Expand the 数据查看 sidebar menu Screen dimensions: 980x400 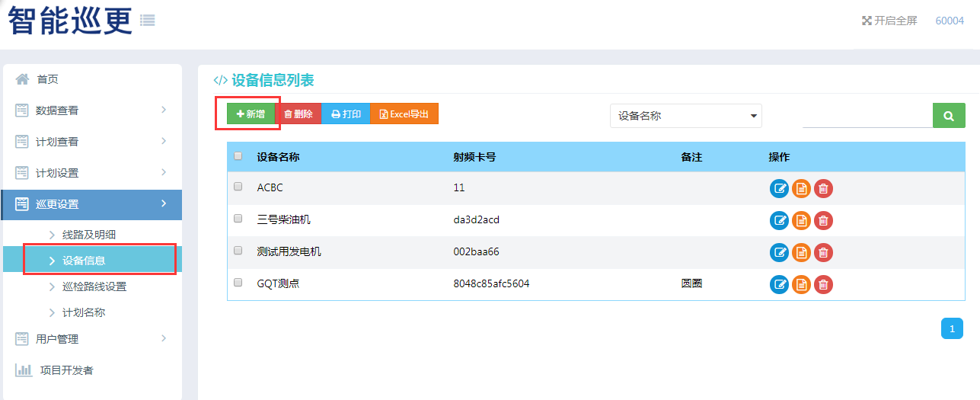click(91, 110)
